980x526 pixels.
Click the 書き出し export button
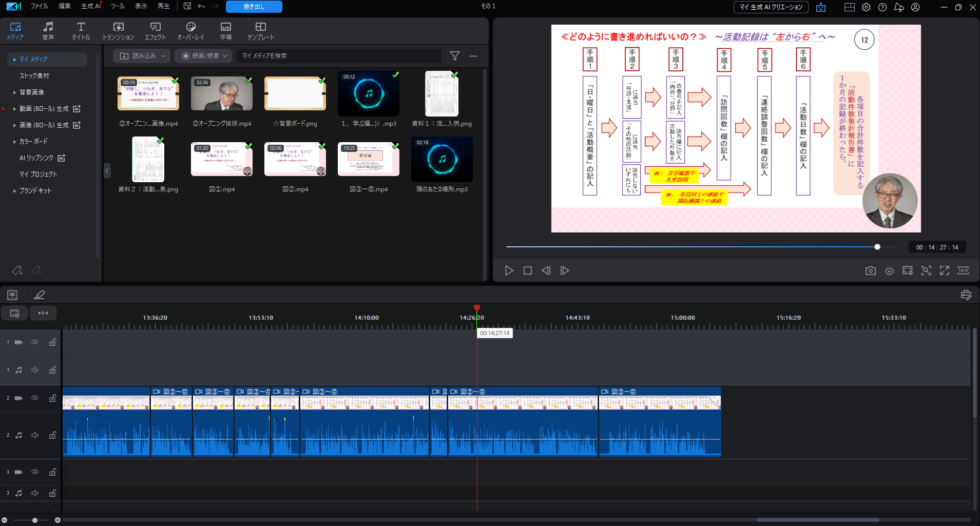(x=254, y=7)
